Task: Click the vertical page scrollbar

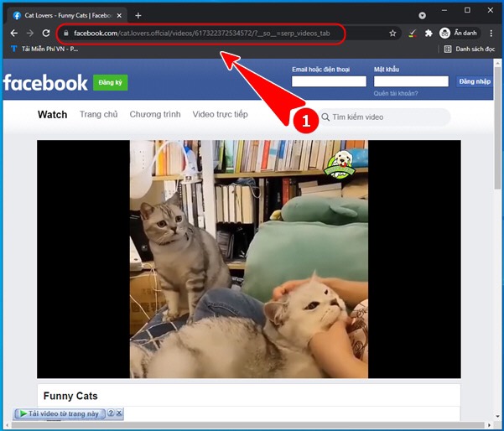Action: click(497, 128)
